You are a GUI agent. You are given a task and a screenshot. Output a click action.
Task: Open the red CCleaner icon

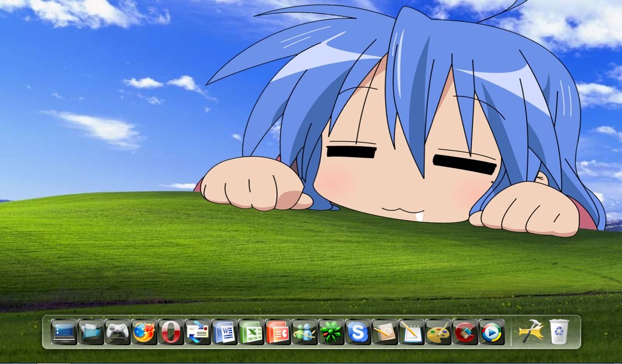pos(465,331)
